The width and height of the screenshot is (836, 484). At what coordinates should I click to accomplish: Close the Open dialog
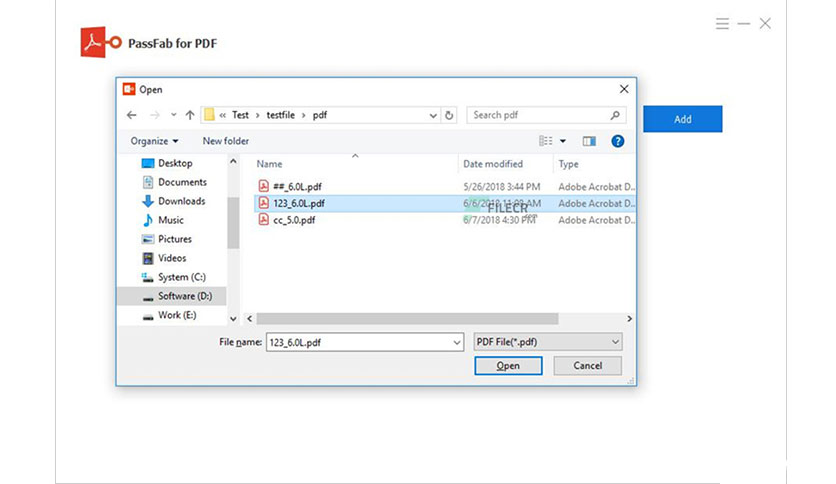[624, 89]
